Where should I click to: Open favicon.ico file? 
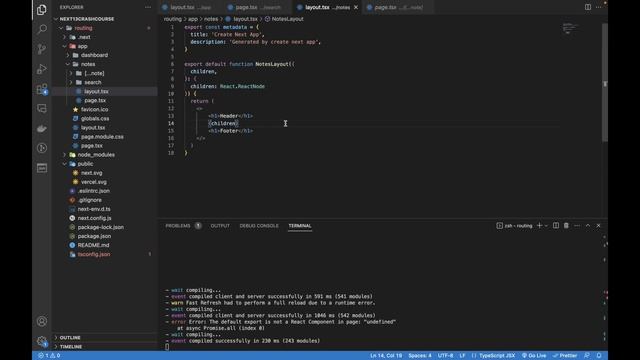tap(94, 109)
